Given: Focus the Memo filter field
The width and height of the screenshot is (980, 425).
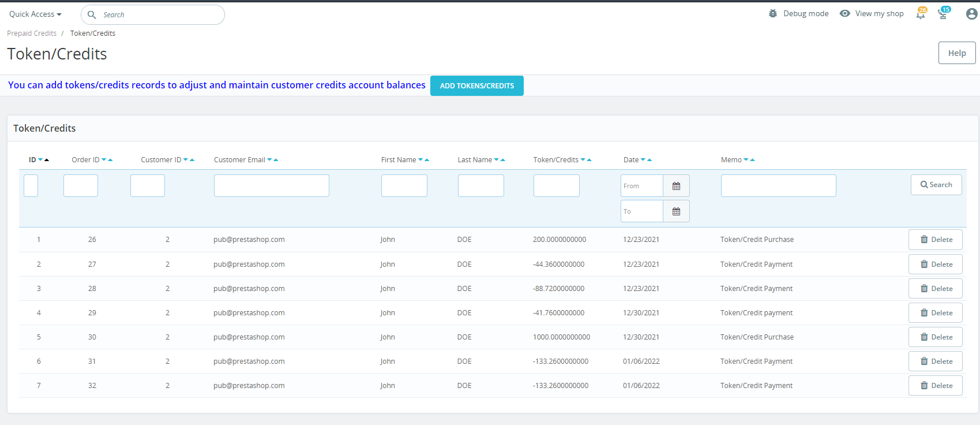Looking at the screenshot, I should [779, 186].
